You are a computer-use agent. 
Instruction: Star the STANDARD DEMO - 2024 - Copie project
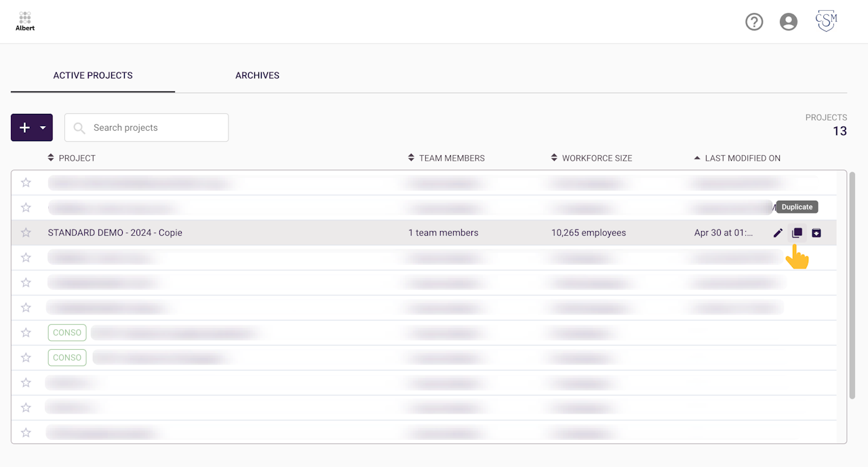click(26, 232)
